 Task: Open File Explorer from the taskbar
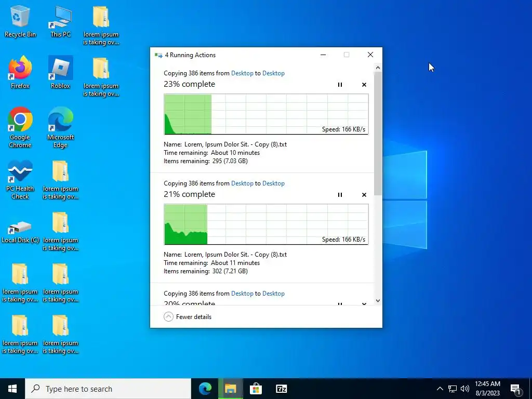tap(230, 389)
